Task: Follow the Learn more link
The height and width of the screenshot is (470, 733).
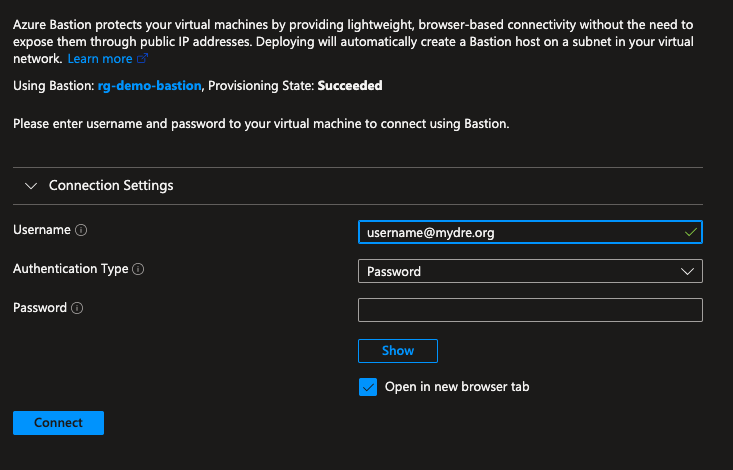Action: coord(100,58)
